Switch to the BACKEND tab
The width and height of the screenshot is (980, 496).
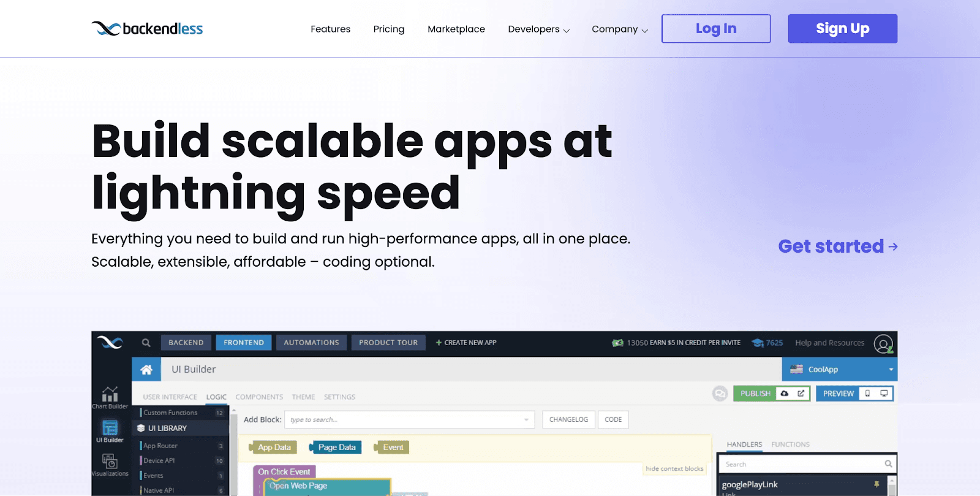tap(186, 343)
